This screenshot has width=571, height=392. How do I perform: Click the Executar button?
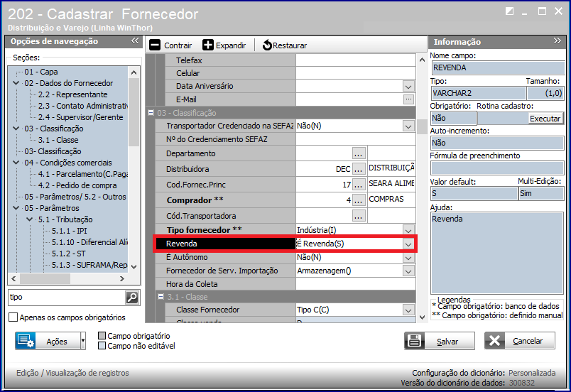point(545,119)
